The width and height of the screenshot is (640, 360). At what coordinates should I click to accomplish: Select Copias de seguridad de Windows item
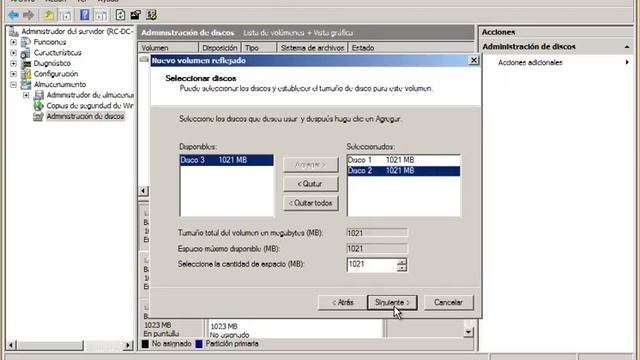90,106
